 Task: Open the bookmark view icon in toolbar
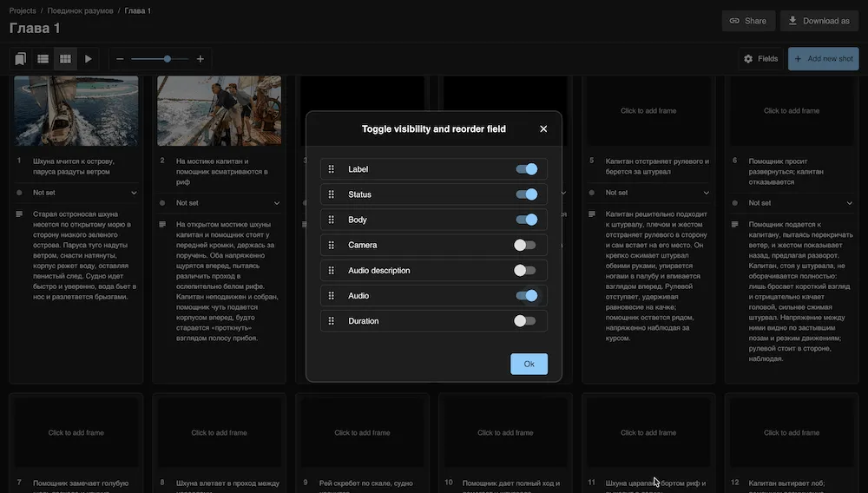click(x=21, y=59)
